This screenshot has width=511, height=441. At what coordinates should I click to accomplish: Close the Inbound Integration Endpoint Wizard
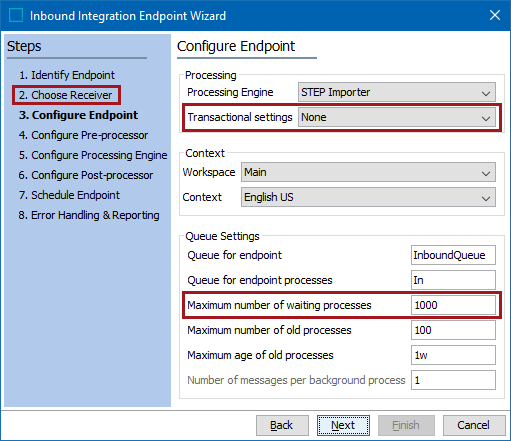pyautogui.click(x=495, y=15)
